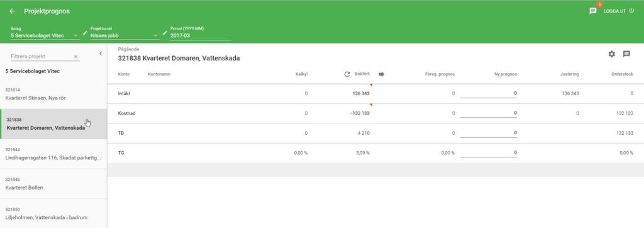
Task: Click the Konto column header
Action: (124, 74)
